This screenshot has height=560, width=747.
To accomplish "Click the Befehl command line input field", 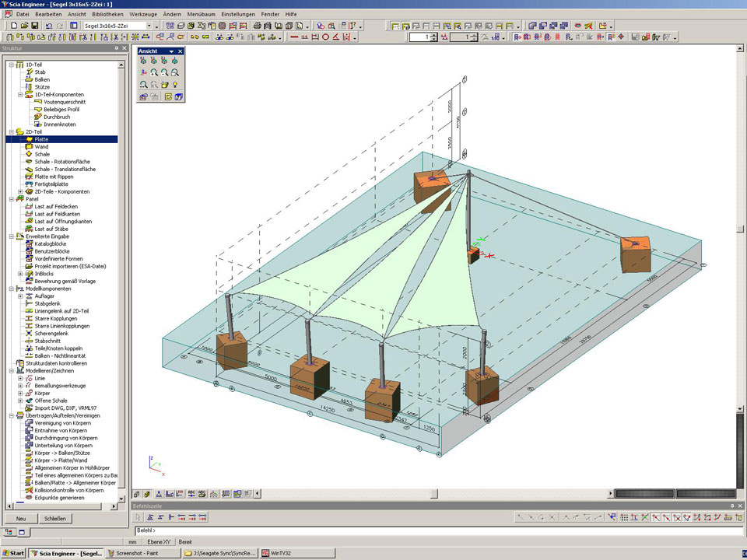I will [389, 530].
